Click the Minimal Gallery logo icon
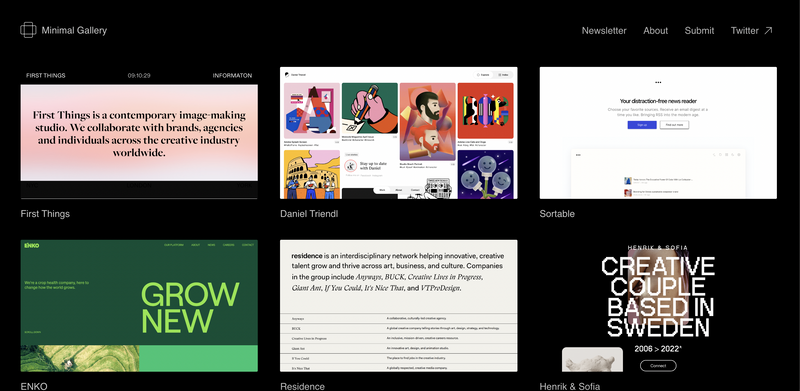800x391 pixels. (x=28, y=30)
